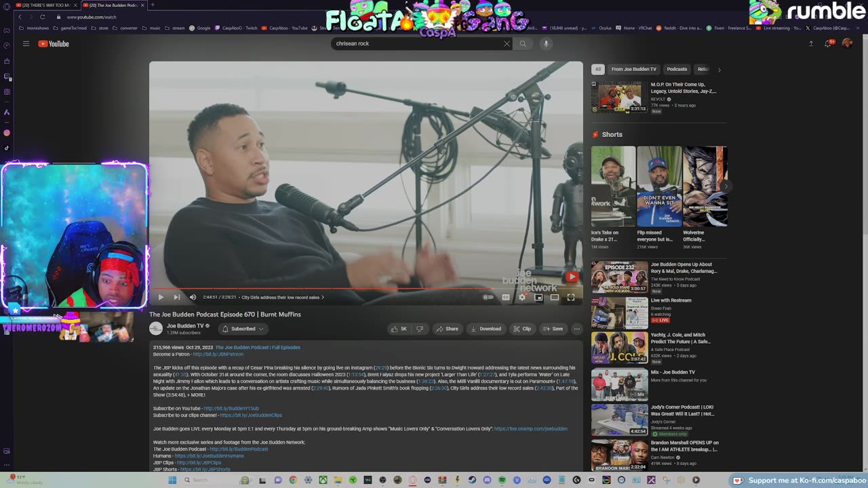Clear the YouTube search box text
The width and height of the screenshot is (868, 488).
pyautogui.click(x=506, y=43)
